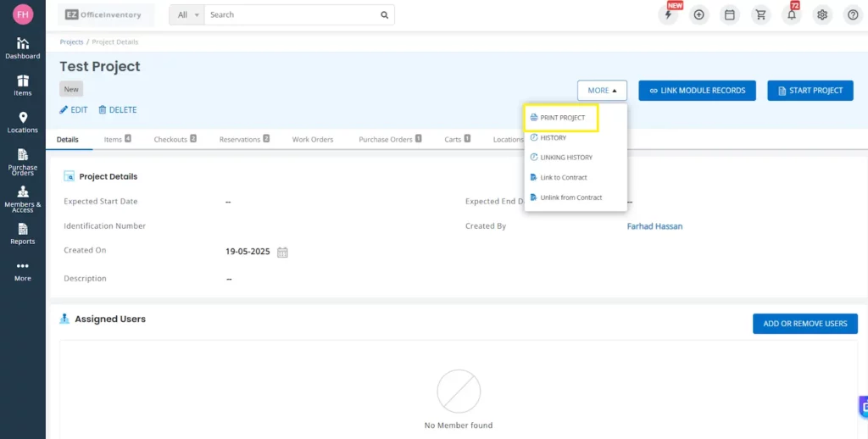Click the lightning bolt NEW icon
Image resolution: width=868 pixels, height=439 pixels.
pyautogui.click(x=669, y=14)
